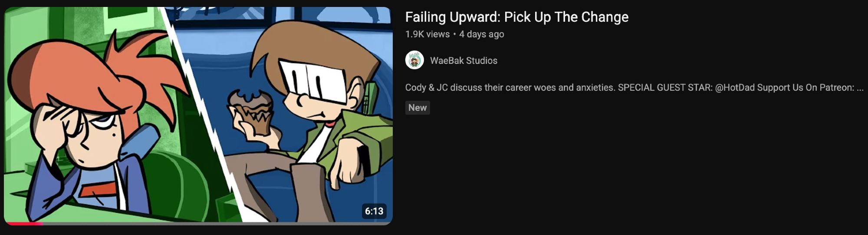Click the Support Us On Patreon text

point(806,88)
